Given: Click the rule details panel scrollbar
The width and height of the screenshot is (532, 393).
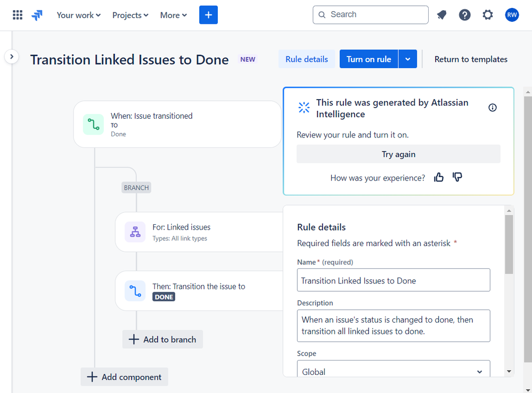Looking at the screenshot, I should tap(509, 244).
